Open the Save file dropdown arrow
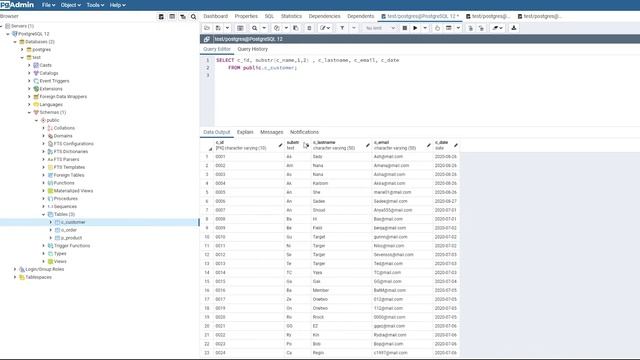Screen dimensions: 640x360 click(x=227, y=28)
